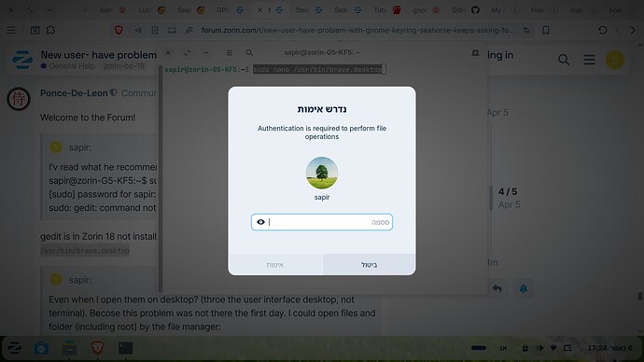Click the Zorin forum logo
This screenshot has height=362, width=644.
(x=22, y=60)
